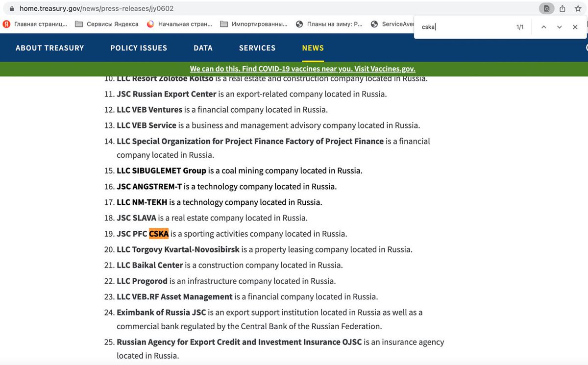Image resolution: width=588 pixels, height=365 pixels.
Task: Click LLC NM-TEKH text
Action: [142, 202]
